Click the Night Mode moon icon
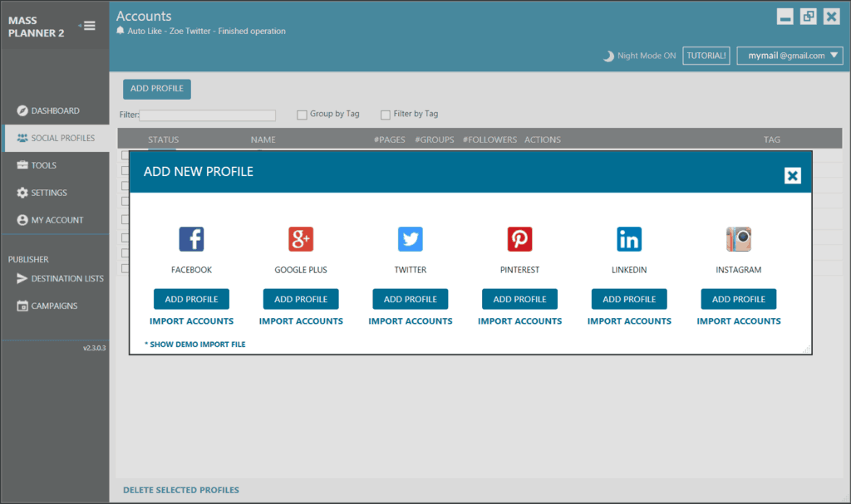This screenshot has height=504, width=851. tap(608, 56)
